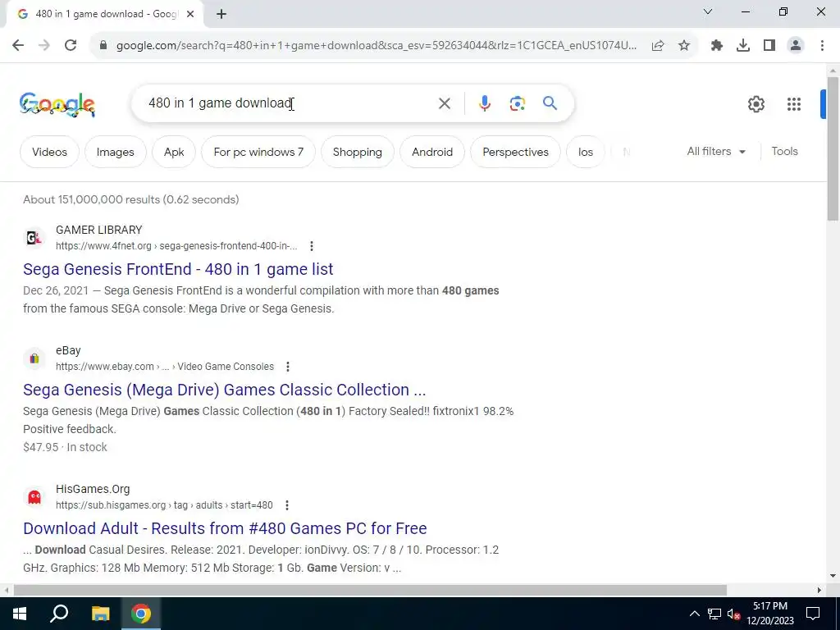Open Sega Genesis Classic Collection eBay link
This screenshot has width=840, height=630.
(x=225, y=390)
